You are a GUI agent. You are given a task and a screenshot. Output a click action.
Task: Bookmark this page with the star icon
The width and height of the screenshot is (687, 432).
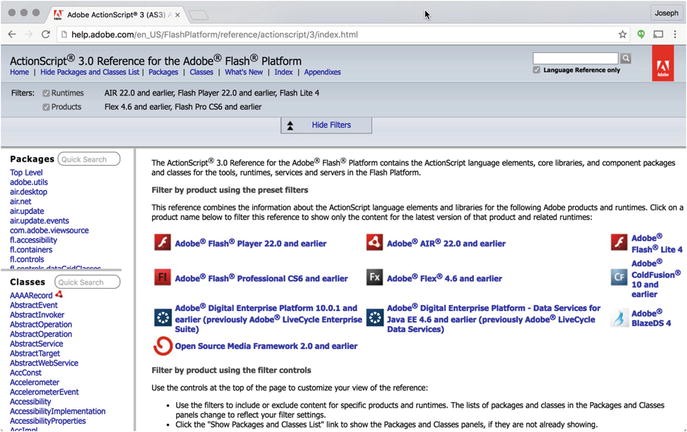[622, 34]
